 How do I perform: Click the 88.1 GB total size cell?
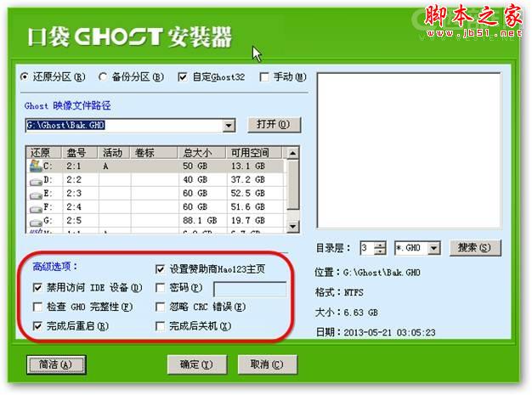200,220
